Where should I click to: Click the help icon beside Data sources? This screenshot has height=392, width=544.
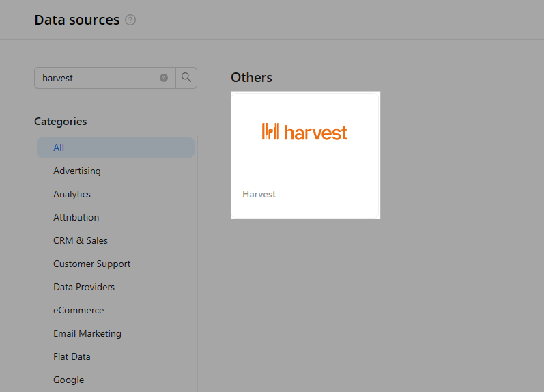click(130, 20)
